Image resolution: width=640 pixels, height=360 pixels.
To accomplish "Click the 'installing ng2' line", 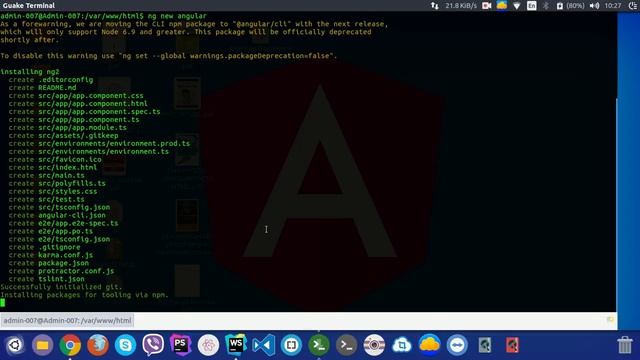I will [x=30, y=72].
